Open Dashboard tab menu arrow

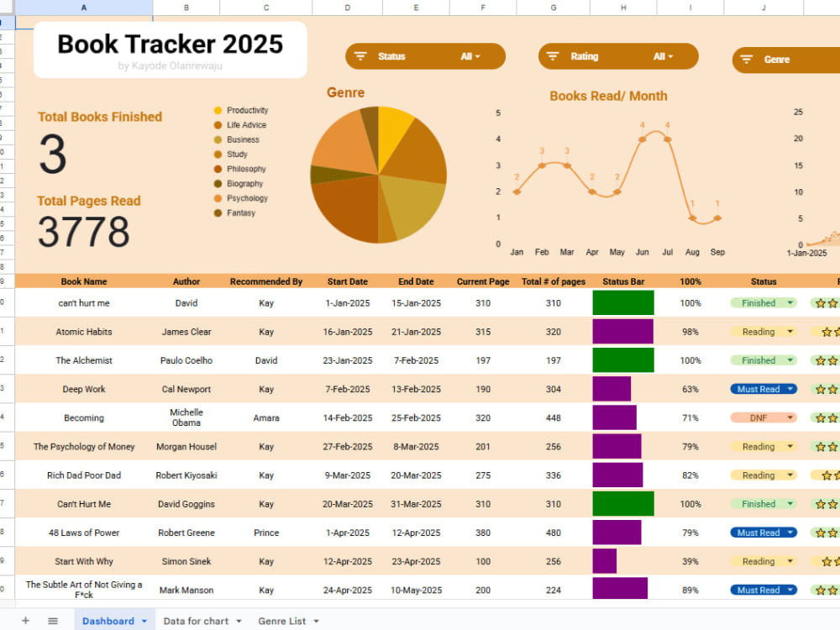(144, 622)
